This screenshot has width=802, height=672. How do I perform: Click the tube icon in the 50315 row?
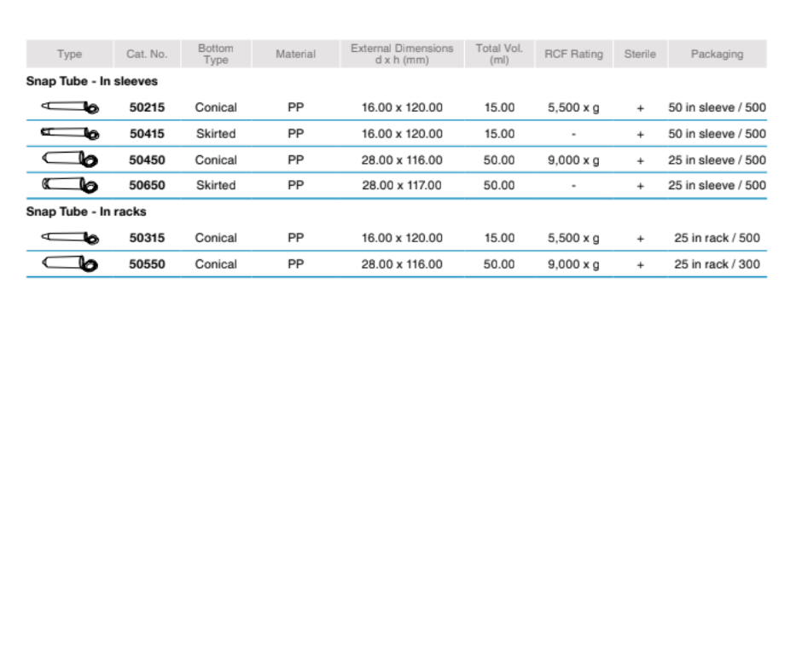70,238
